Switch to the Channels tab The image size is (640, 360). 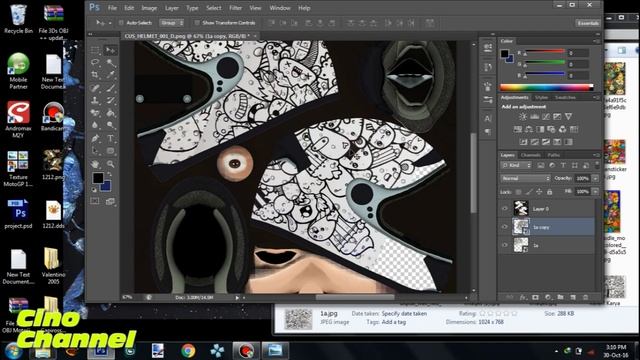531,155
